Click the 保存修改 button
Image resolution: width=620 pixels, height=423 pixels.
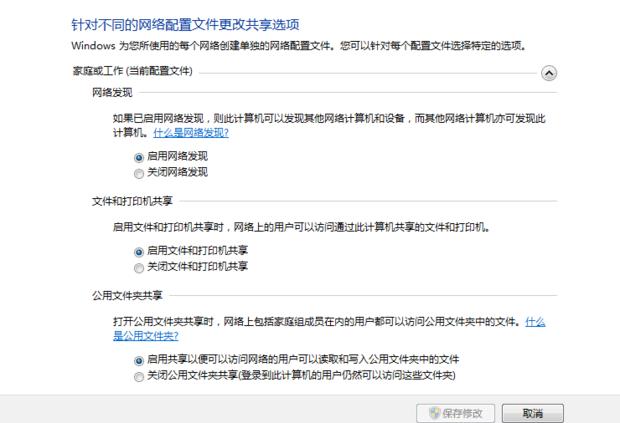pyautogui.click(x=455, y=413)
